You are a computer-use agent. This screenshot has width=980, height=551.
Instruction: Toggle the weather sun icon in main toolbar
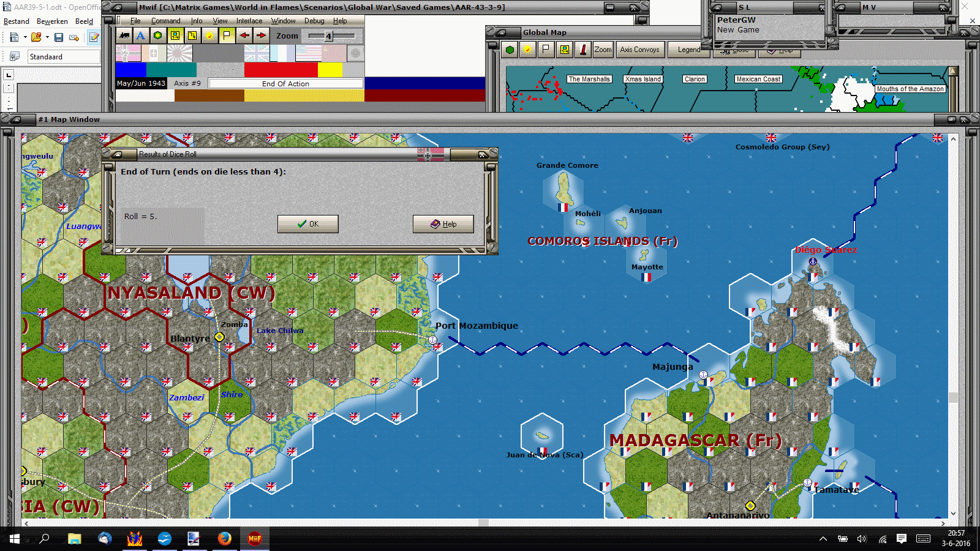click(209, 36)
